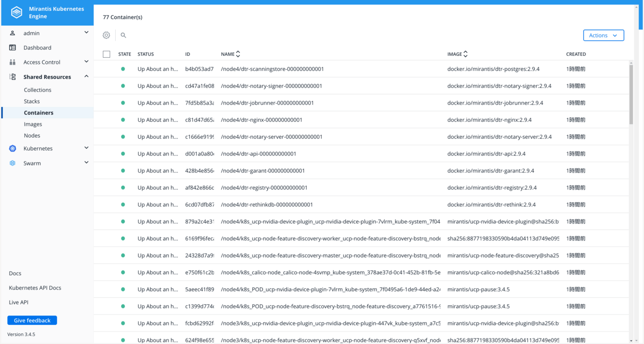The image size is (644, 344).
Task: Open the Docs link
Action: pyautogui.click(x=15, y=274)
